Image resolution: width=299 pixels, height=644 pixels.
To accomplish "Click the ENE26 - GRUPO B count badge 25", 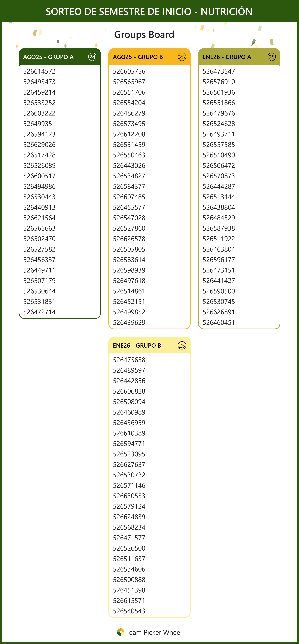I will pos(182,345).
